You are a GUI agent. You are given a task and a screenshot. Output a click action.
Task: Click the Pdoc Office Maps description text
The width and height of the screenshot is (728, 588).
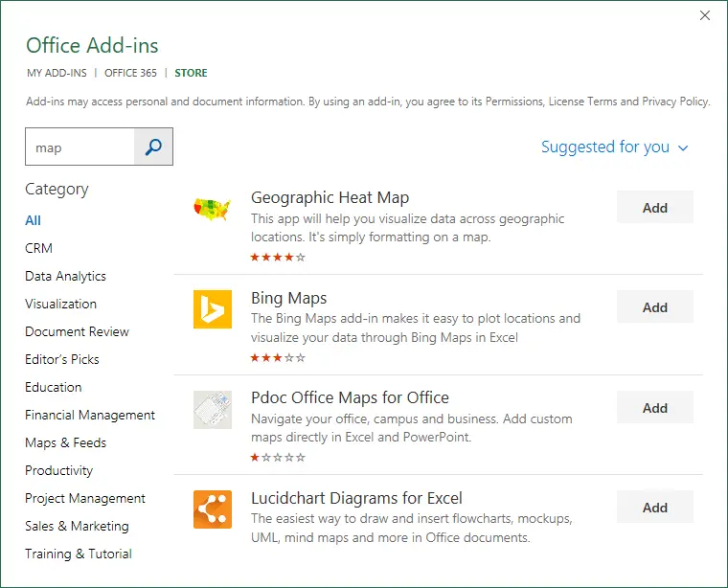tap(411, 428)
